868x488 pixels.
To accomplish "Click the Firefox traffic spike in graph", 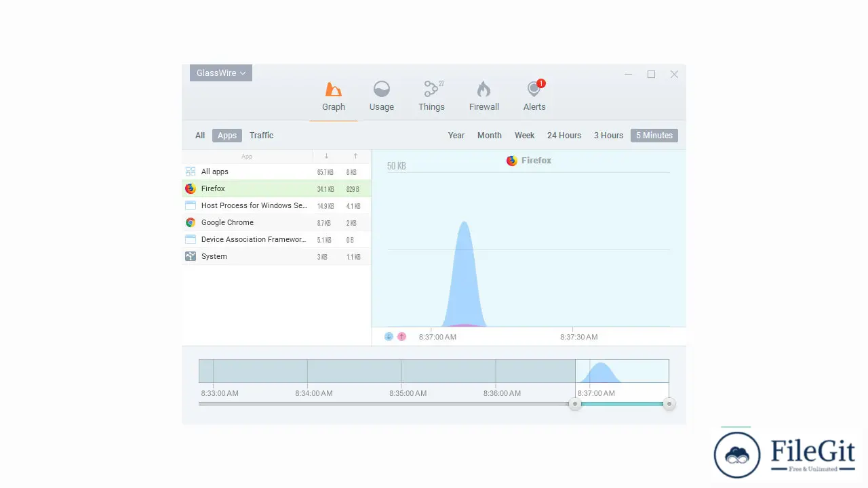I will [465, 274].
